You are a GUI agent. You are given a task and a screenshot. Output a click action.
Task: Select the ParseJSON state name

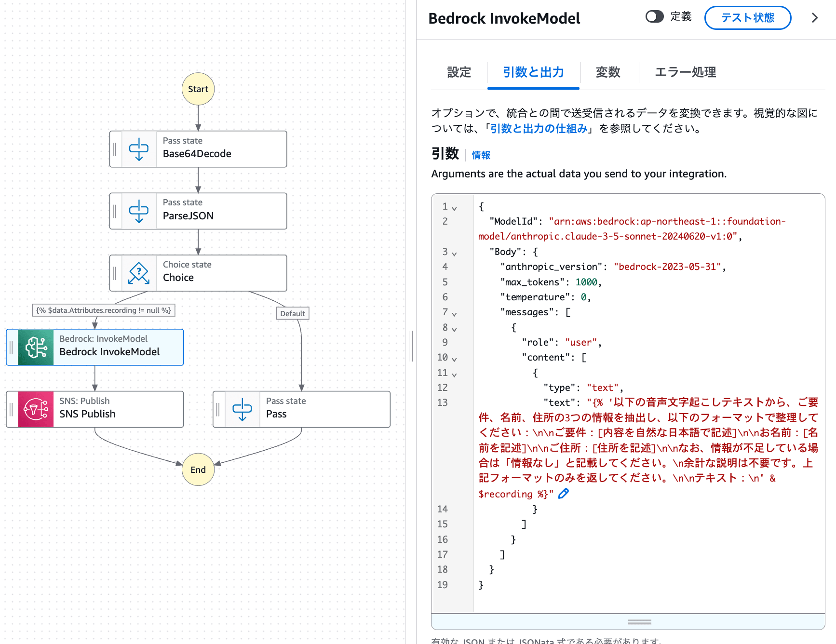pyautogui.click(x=188, y=216)
